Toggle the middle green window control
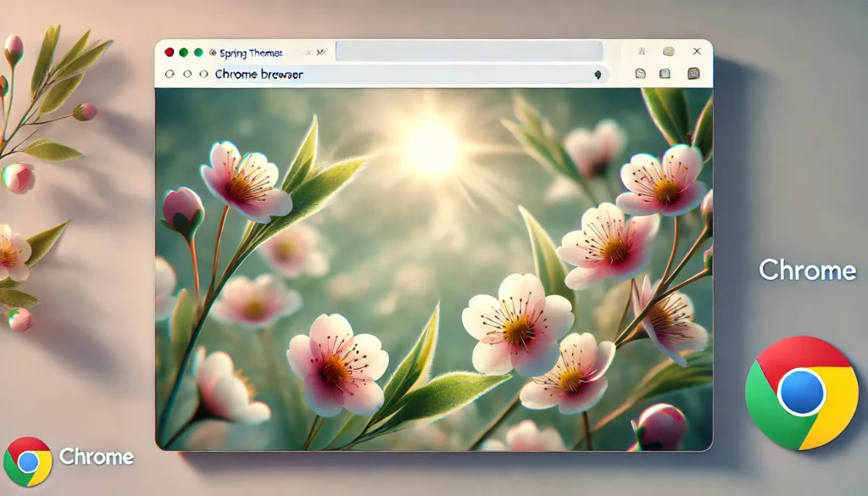 point(184,52)
